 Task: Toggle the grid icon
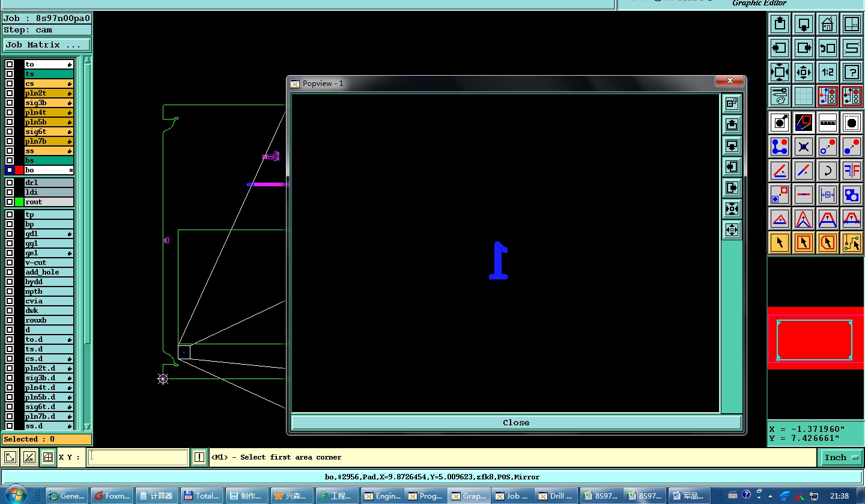pos(804,96)
